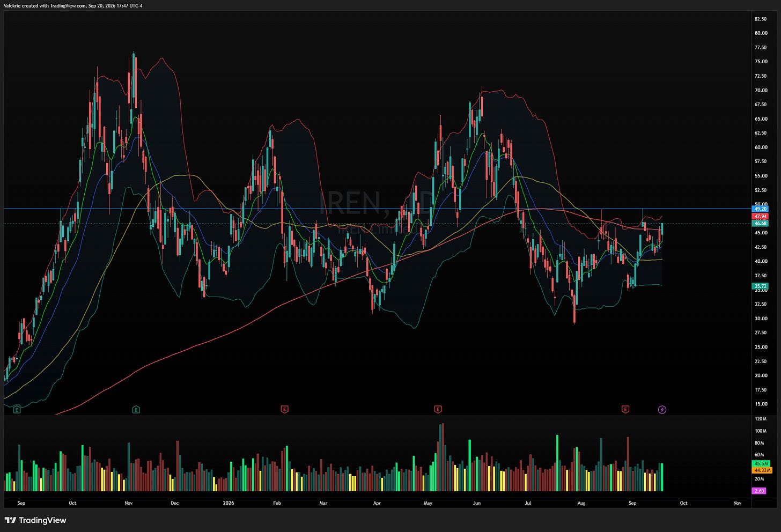Viewport: 781px width, 532px height.
Task: Click the IREN symbol watermark
Action: [x=350, y=203]
